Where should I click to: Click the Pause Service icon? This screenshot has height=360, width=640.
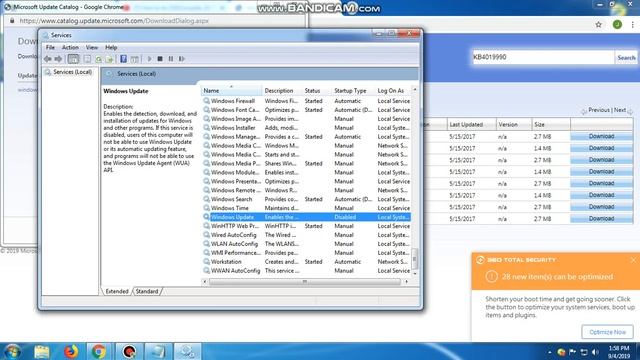171,59
